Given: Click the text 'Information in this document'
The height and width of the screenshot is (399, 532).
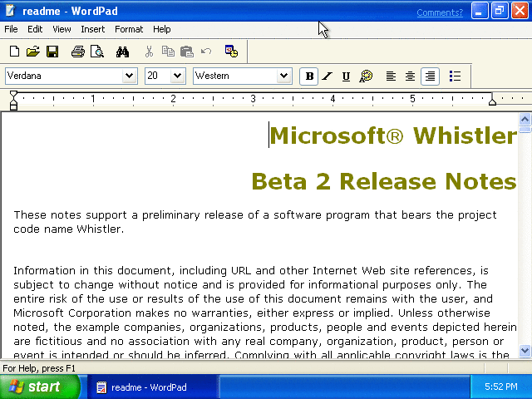Looking at the screenshot, I should coord(94,271).
